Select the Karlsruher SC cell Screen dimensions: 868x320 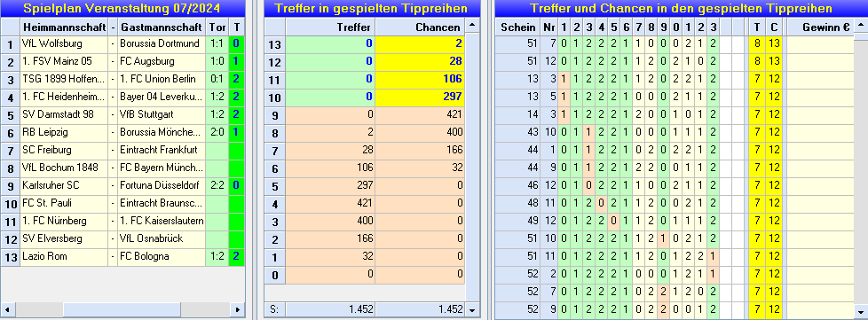tap(64, 185)
